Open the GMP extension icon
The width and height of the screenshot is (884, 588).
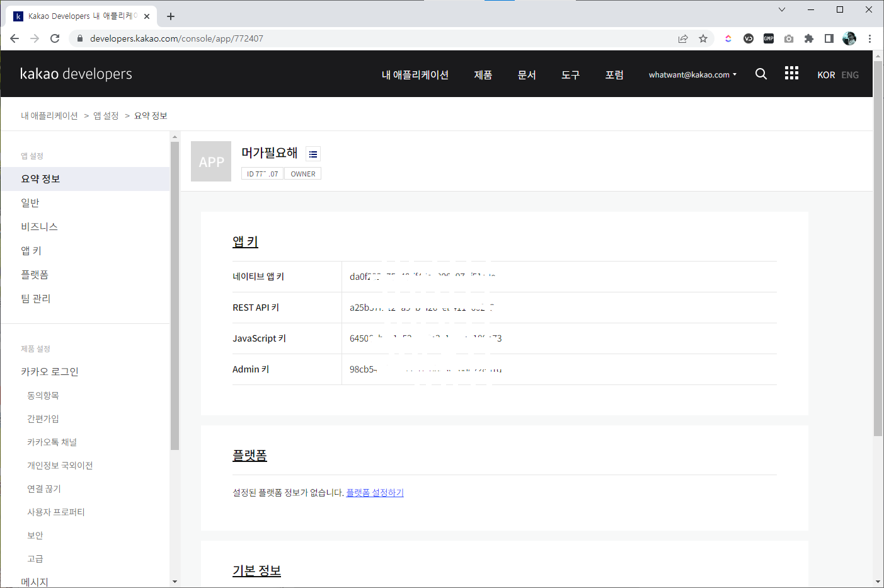click(x=769, y=38)
